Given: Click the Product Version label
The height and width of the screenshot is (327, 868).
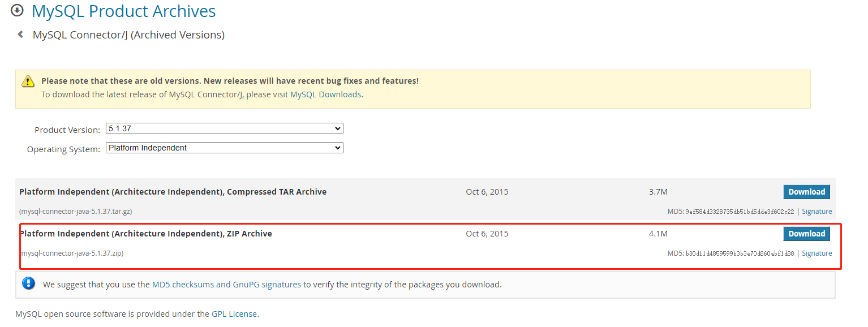Looking at the screenshot, I should [67, 130].
